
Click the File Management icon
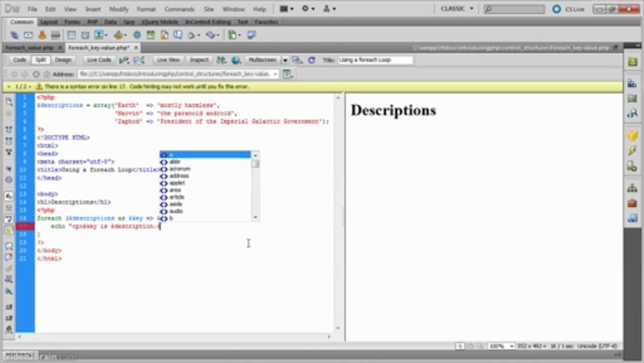pos(221,60)
